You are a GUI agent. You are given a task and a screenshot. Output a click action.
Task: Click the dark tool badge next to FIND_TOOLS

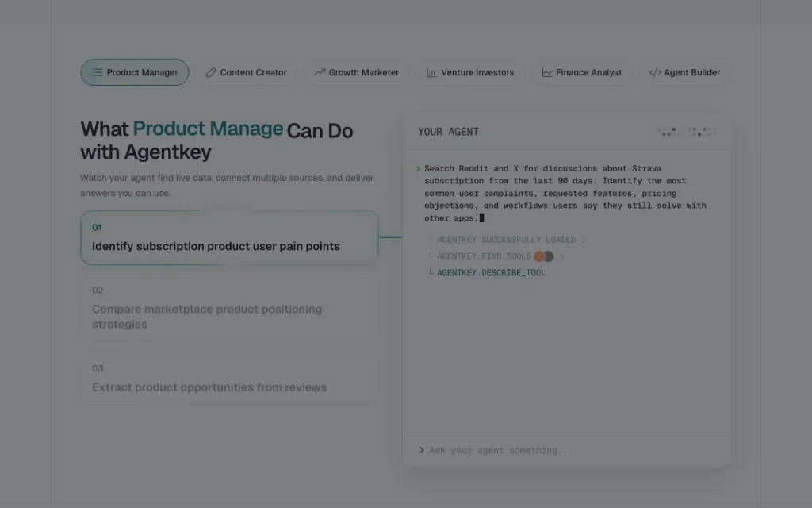click(x=549, y=256)
